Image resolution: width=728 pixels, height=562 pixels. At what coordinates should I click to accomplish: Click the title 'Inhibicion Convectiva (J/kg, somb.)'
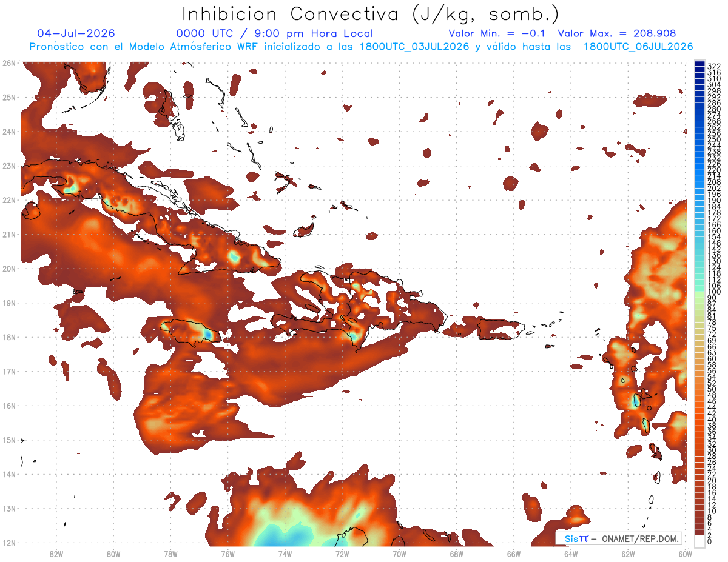(371, 14)
